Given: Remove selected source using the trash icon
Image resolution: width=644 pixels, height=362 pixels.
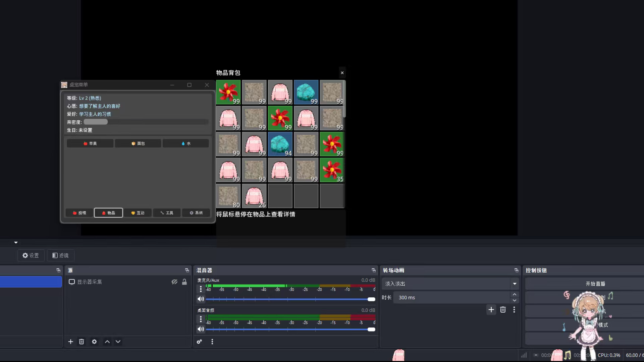Looking at the screenshot, I should [x=82, y=342].
